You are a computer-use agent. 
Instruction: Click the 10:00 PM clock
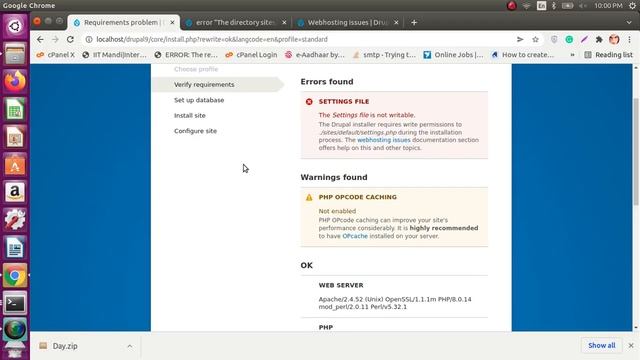point(608,6)
